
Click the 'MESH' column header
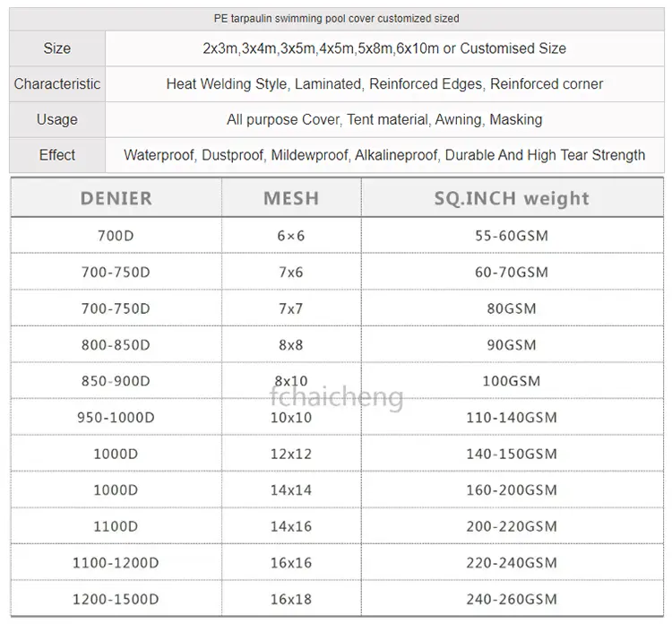pos(291,198)
